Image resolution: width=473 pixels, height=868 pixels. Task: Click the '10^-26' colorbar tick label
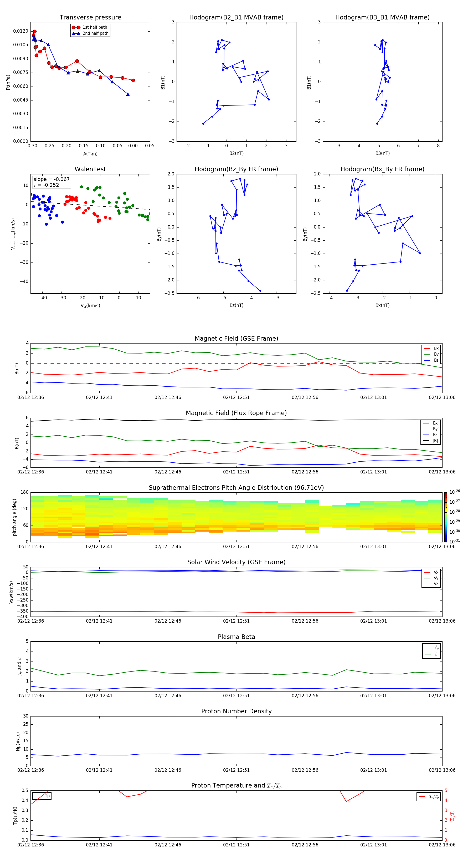pyautogui.click(x=454, y=492)
